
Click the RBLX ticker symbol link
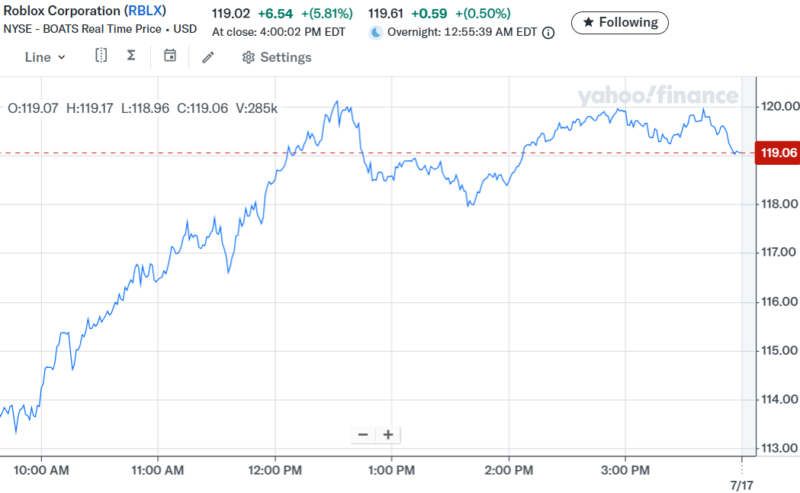pyautogui.click(x=146, y=11)
